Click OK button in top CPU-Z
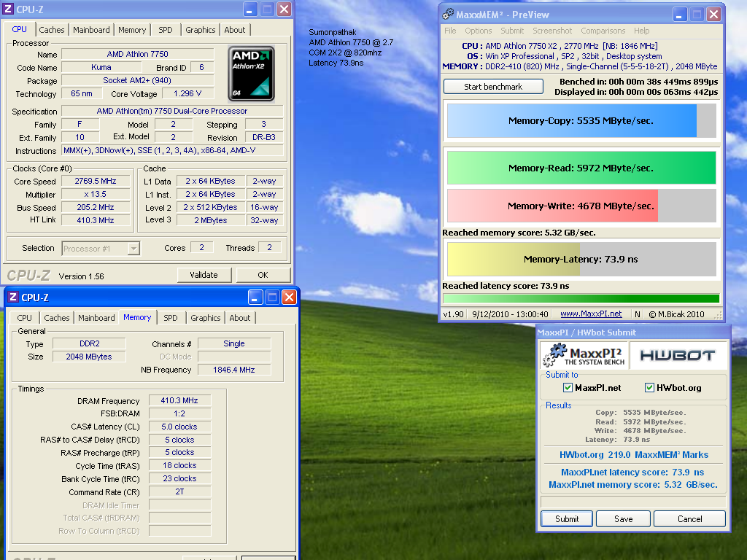Image resolution: width=747 pixels, height=560 pixels. pyautogui.click(x=263, y=275)
